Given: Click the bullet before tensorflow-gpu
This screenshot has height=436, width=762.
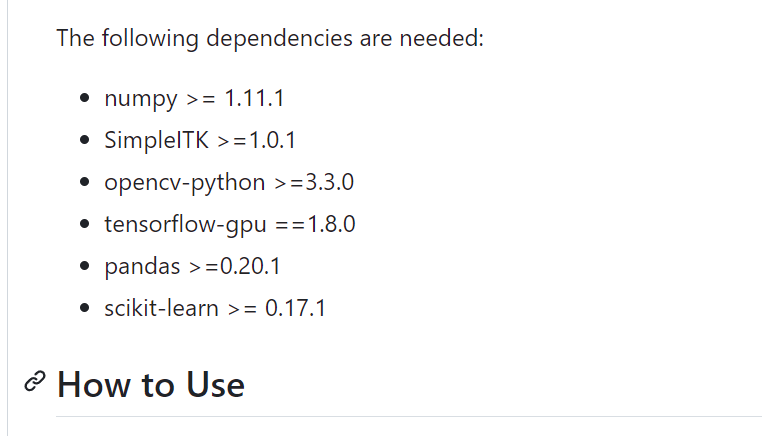Looking at the screenshot, I should [x=85, y=224].
